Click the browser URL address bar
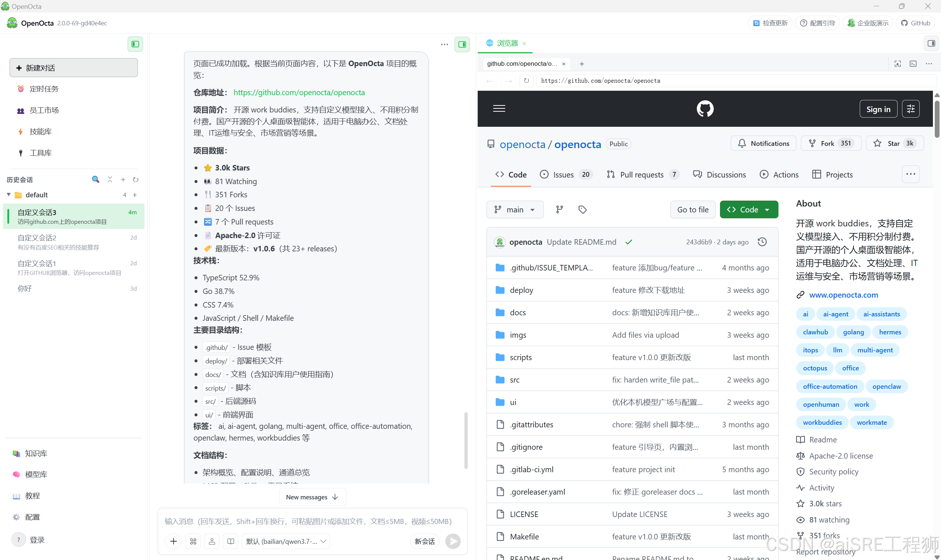Viewport: 941px width, 560px height. click(x=735, y=80)
